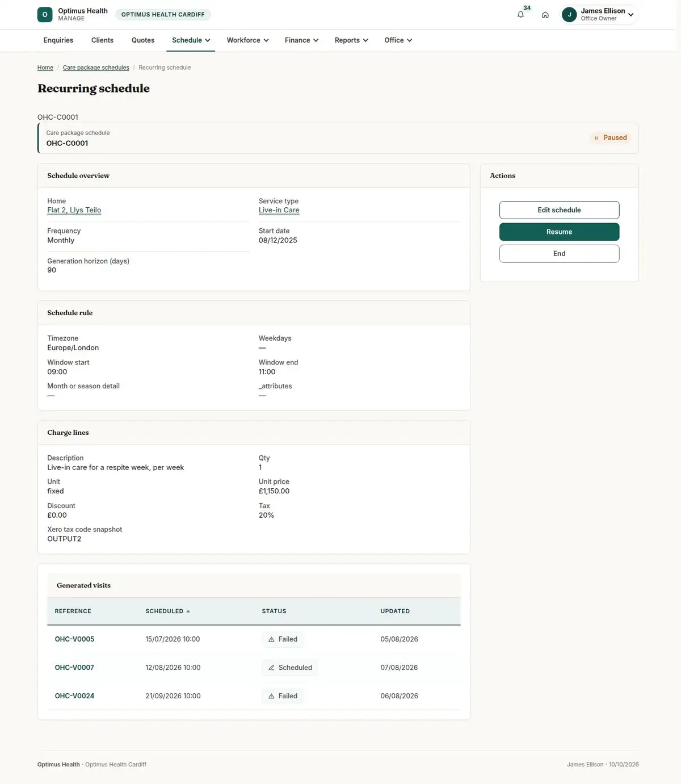Image resolution: width=681 pixels, height=784 pixels.
Task: Open the Flat 2, Llys Teilo link
Action: pyautogui.click(x=74, y=210)
